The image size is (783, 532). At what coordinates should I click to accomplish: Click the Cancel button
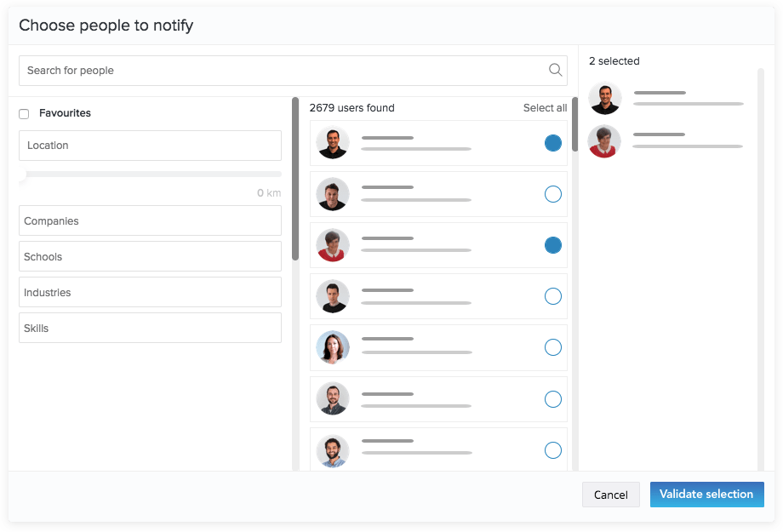(610, 495)
